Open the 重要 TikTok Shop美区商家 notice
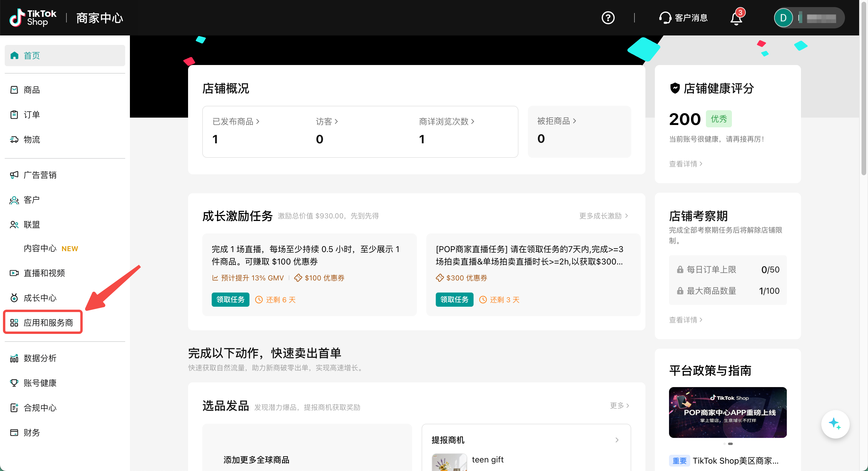868x471 pixels. coord(724,461)
